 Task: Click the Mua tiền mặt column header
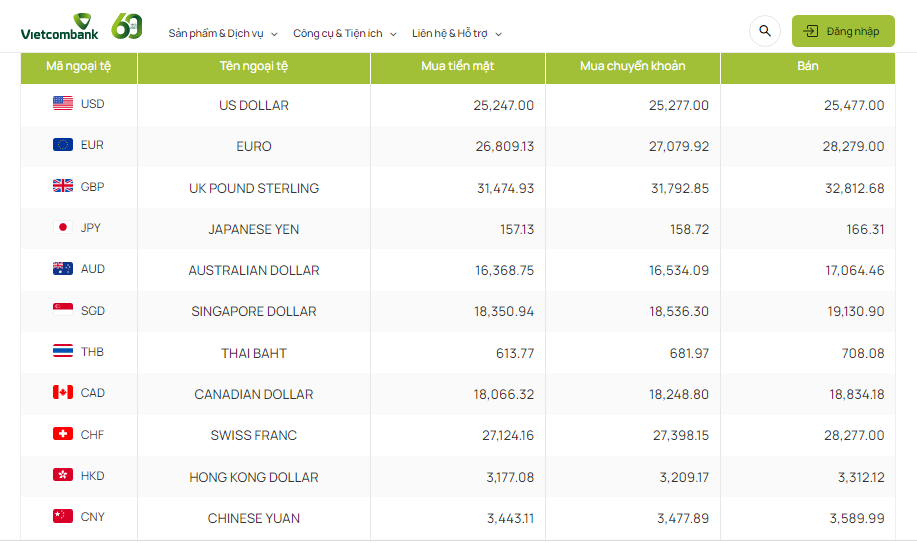457,67
